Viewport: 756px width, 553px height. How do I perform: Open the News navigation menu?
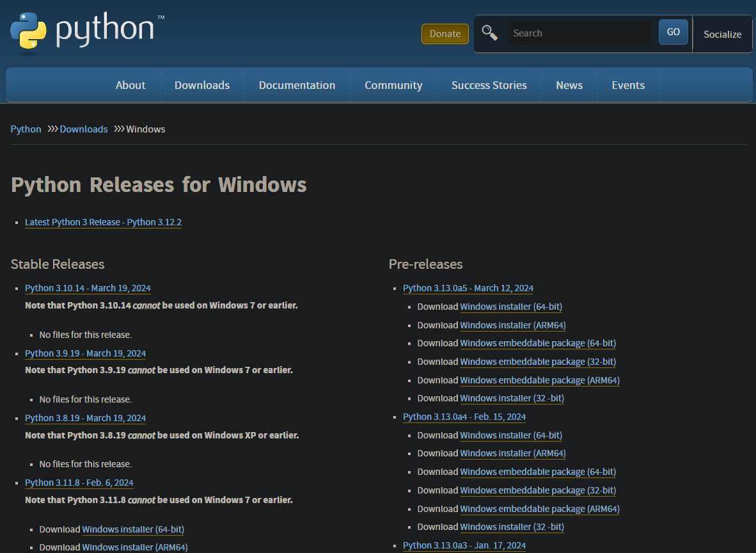[569, 85]
